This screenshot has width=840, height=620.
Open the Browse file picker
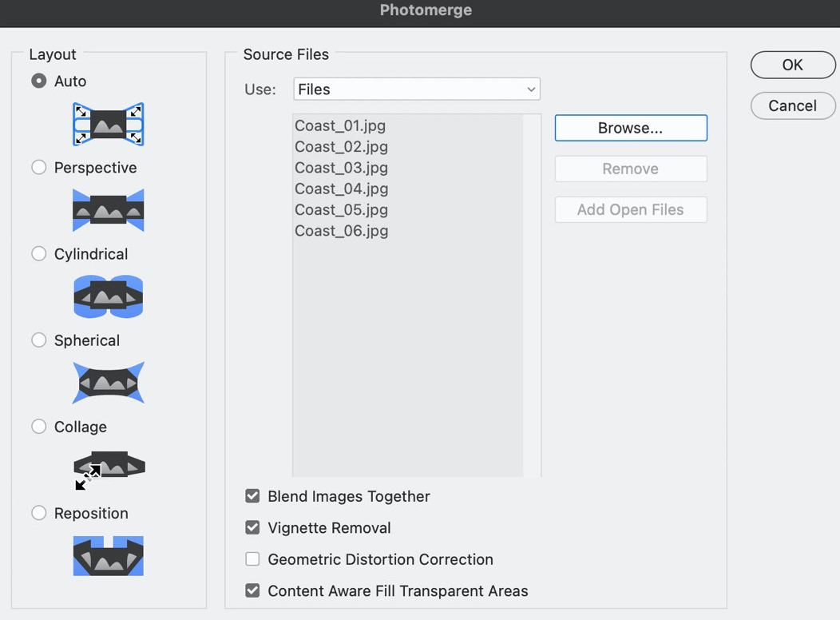[x=631, y=128]
